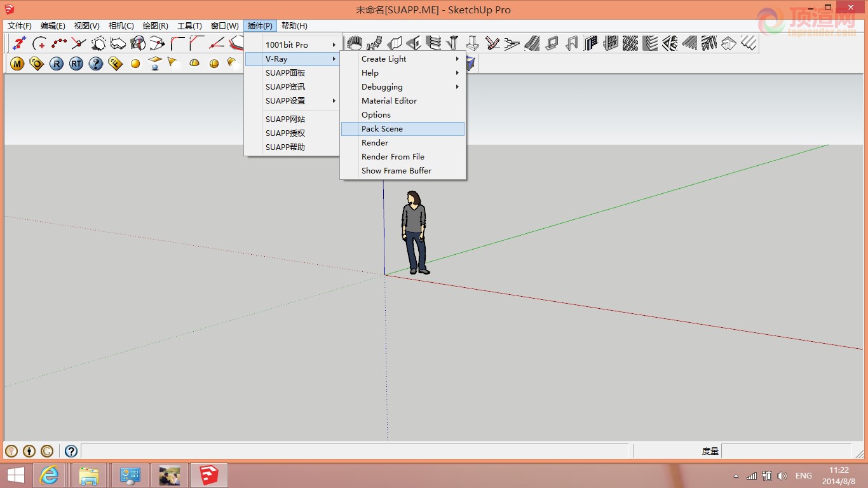Open SUAPP帮助 menu entry
The image size is (868, 488).
tap(292, 147)
